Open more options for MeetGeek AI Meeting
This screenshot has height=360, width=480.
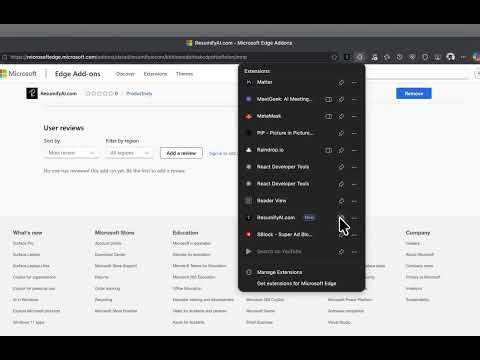click(354, 99)
